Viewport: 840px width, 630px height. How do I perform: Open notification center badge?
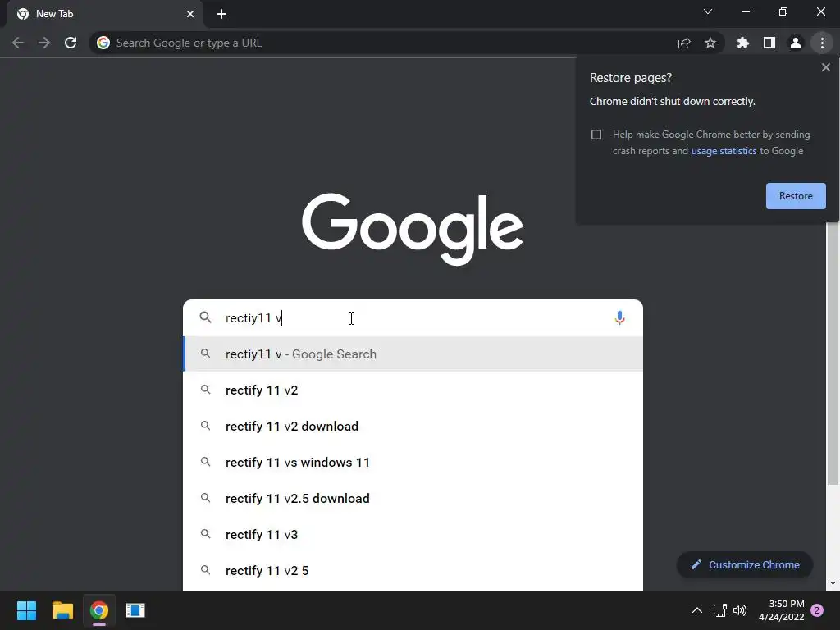tap(817, 610)
